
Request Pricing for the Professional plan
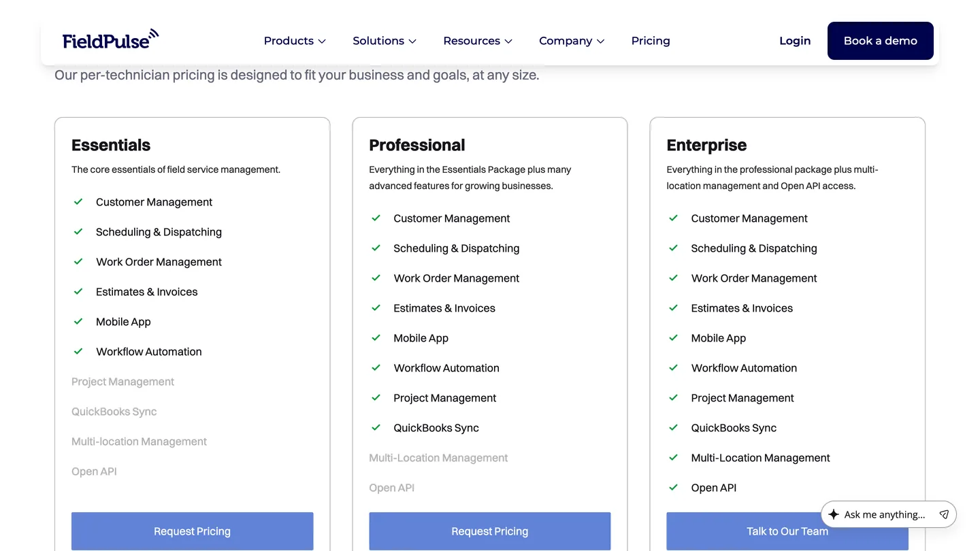click(489, 531)
